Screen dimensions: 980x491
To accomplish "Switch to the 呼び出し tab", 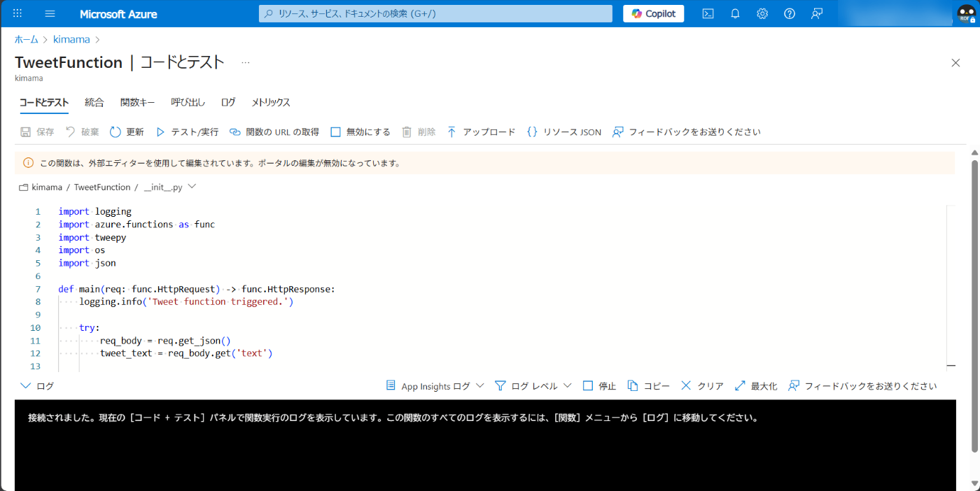I will [188, 102].
